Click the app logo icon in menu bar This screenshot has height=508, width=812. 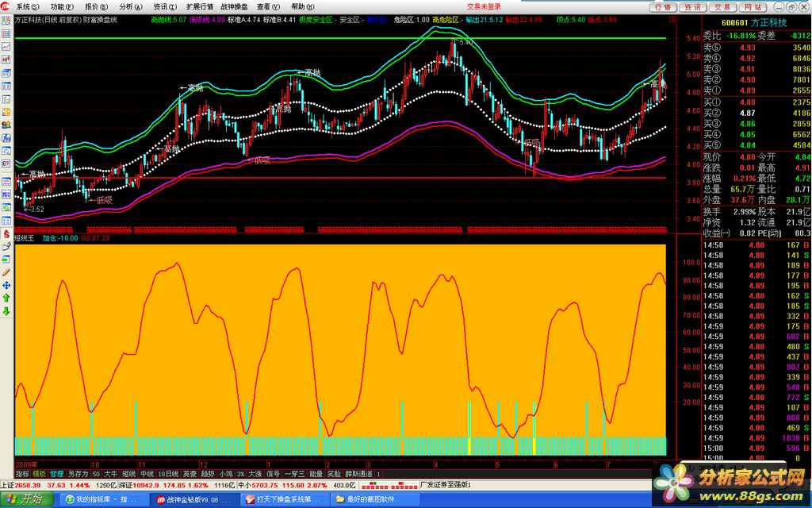[x=6, y=6]
